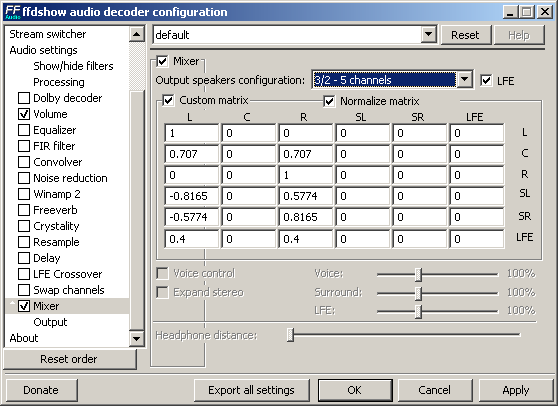Tick the Swap channels checkbox
This screenshot has width=558, height=406.
click(x=24, y=290)
